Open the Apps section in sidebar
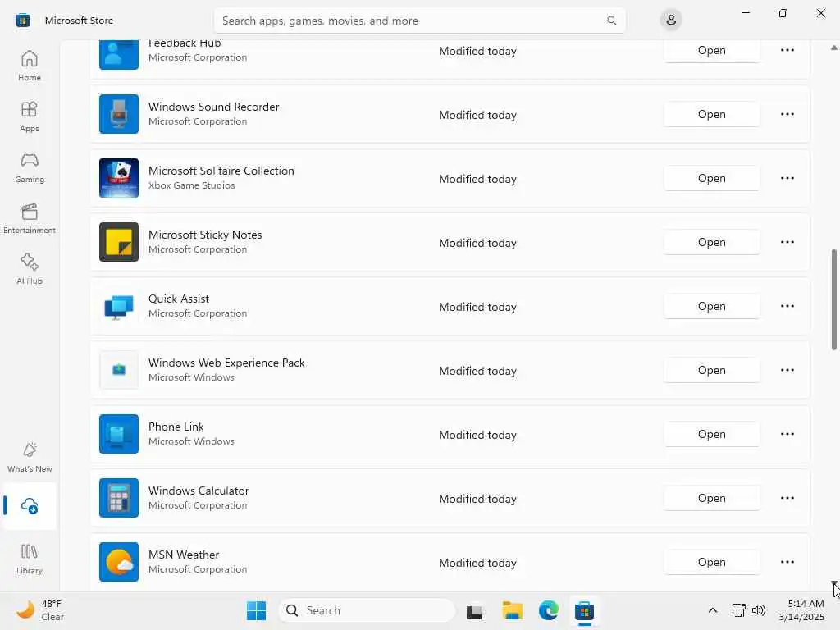The height and width of the screenshot is (630, 840). pyautogui.click(x=30, y=116)
